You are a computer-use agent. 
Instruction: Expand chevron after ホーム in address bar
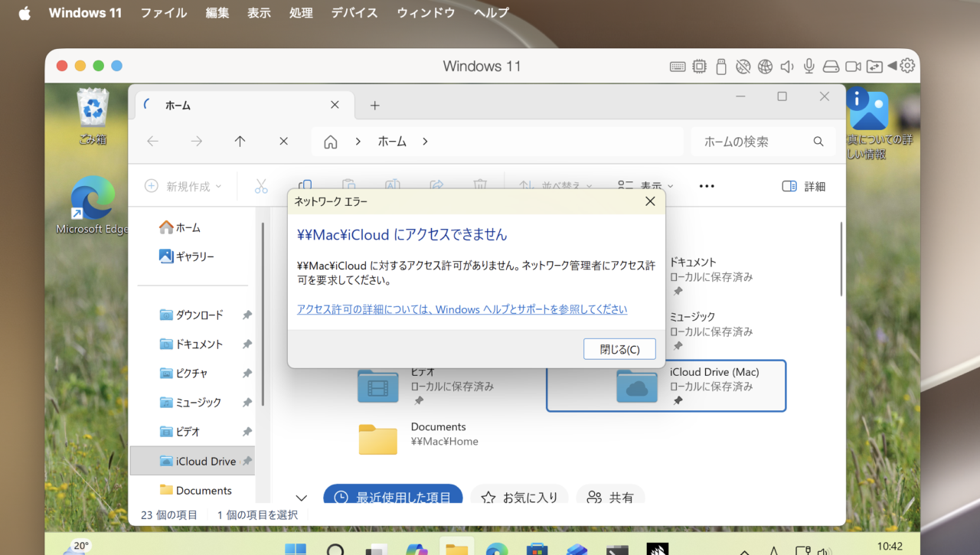click(x=425, y=142)
